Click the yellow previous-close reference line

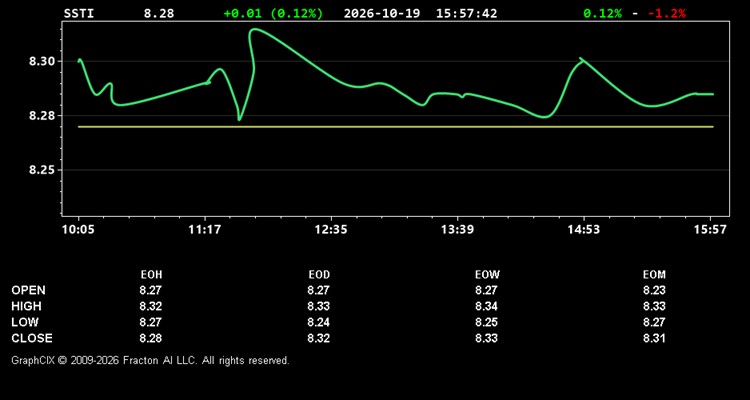coord(396,127)
